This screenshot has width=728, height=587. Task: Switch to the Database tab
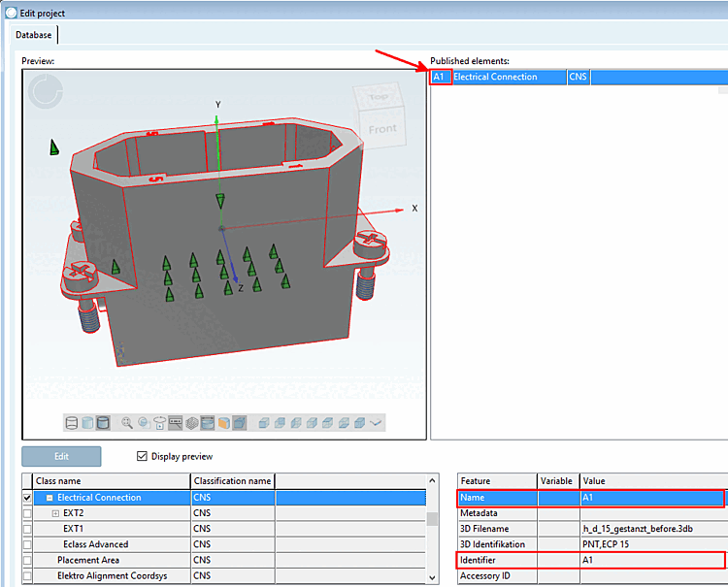[34, 35]
